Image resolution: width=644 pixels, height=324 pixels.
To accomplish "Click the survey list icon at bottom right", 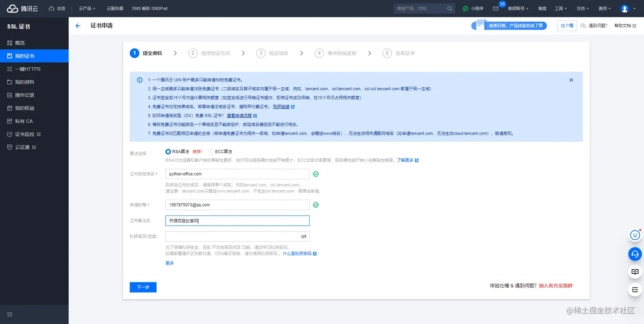I will point(635,290).
